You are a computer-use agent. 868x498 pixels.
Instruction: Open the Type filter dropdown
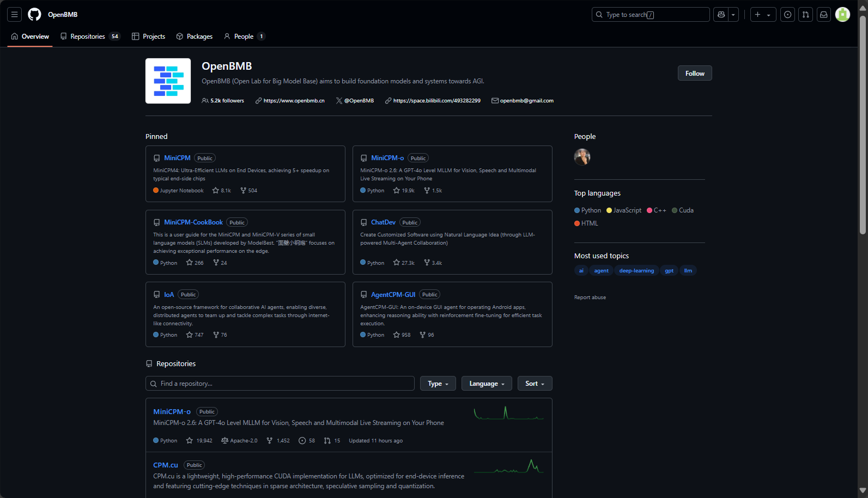(438, 384)
